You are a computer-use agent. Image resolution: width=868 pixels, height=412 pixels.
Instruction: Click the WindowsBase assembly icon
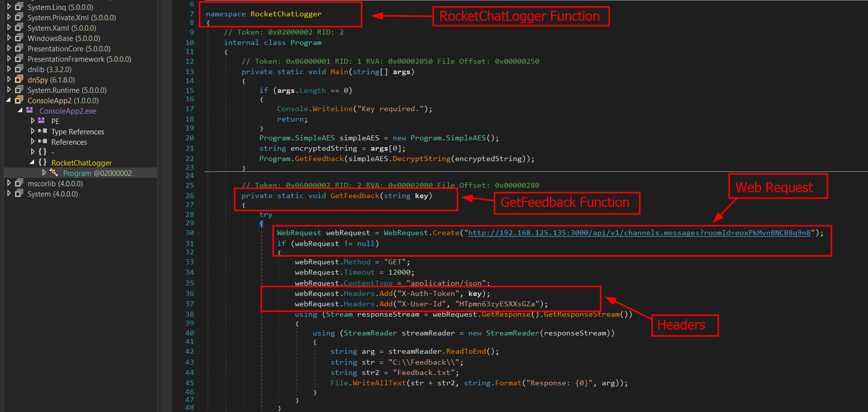coord(19,38)
